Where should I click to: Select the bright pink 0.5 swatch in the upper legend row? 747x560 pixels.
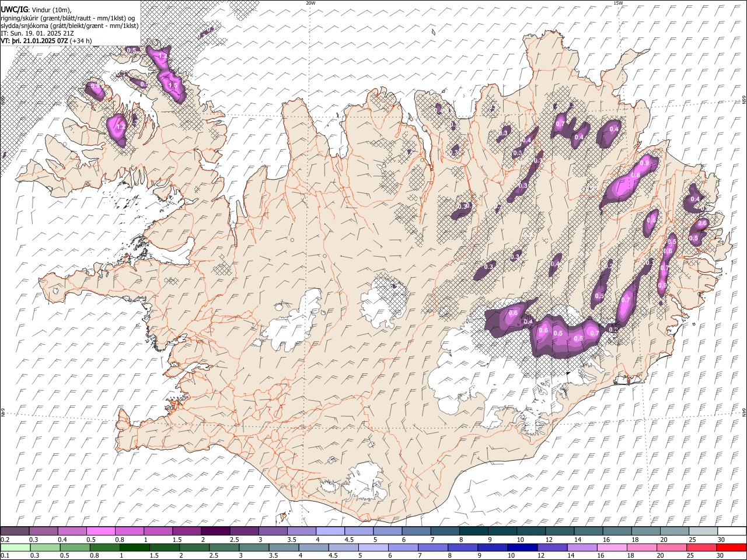pyautogui.click(x=100, y=531)
